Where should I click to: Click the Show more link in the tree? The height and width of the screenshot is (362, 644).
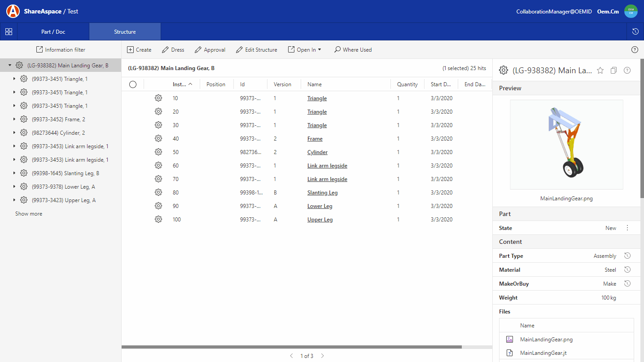pyautogui.click(x=29, y=213)
